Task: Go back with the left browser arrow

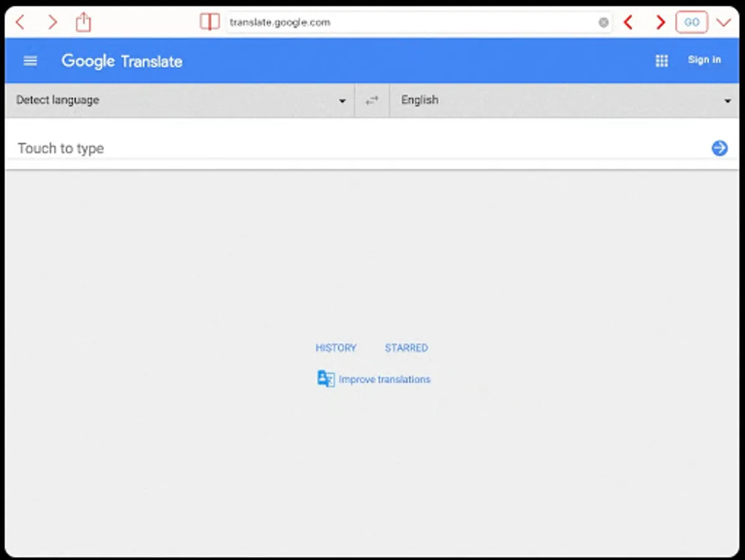Action: pos(20,22)
